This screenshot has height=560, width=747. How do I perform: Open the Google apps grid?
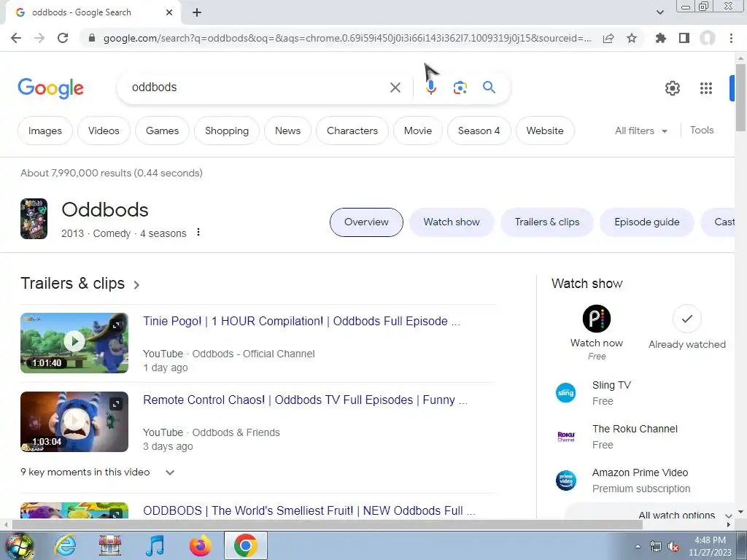coord(705,88)
